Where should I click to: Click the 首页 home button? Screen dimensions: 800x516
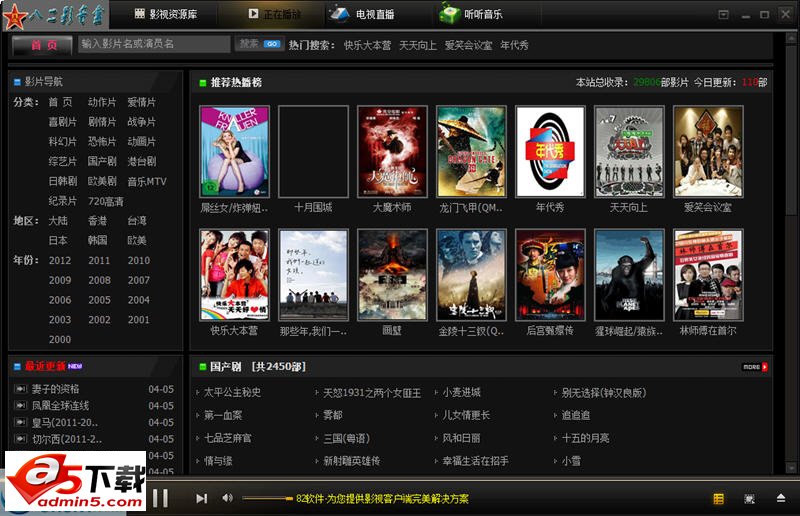(43, 45)
